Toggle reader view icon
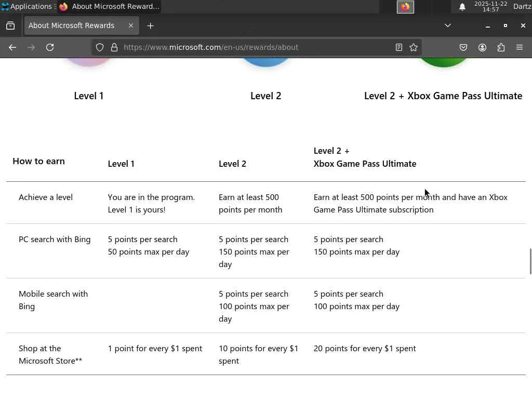Viewport: 532px width, 399px height. pyautogui.click(x=399, y=47)
